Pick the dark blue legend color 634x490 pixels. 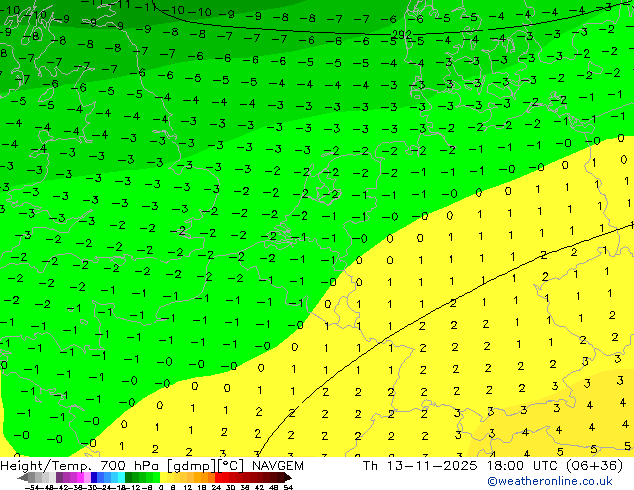94,477
